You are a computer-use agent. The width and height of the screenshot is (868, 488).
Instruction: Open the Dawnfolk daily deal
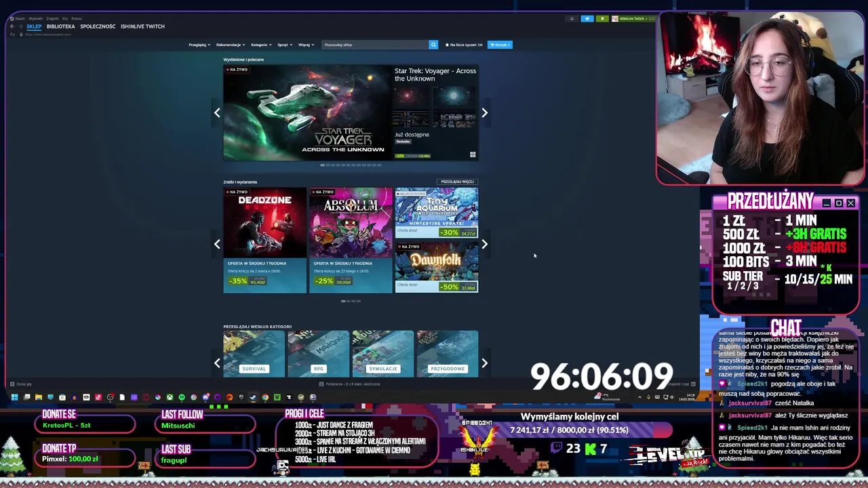coord(437,268)
